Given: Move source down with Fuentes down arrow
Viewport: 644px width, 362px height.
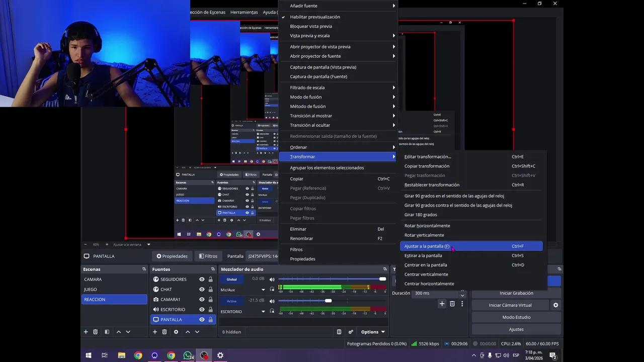Looking at the screenshot, I should (197, 332).
